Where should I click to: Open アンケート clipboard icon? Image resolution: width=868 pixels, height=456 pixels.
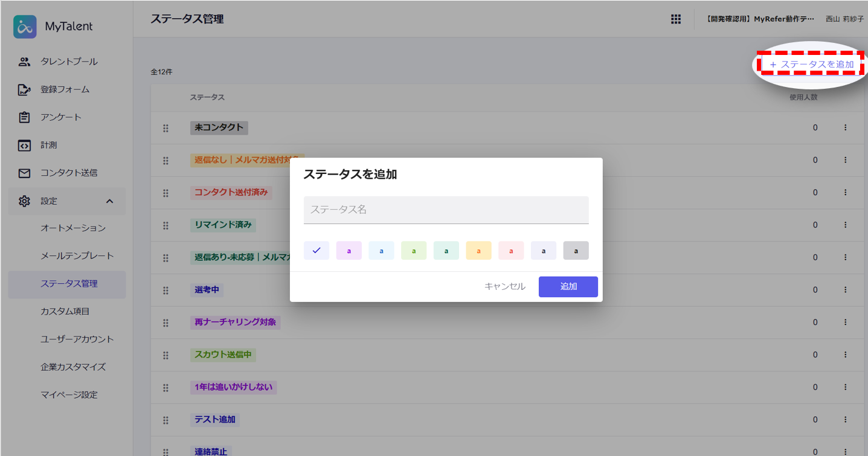point(24,117)
